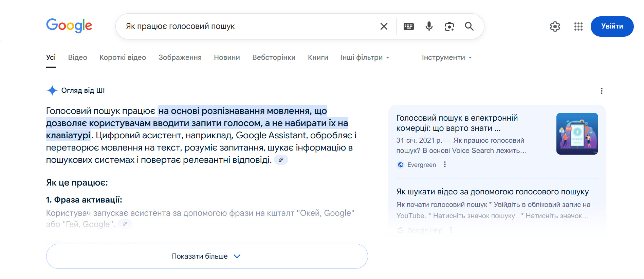Open quick settings via the gear icon
644x279 pixels.
click(x=555, y=27)
